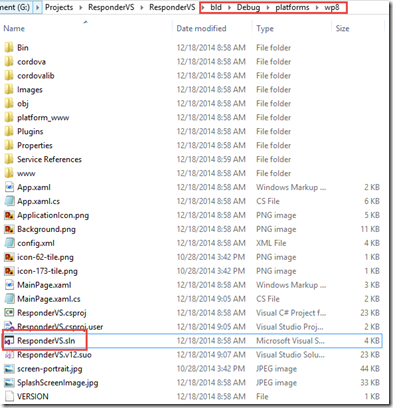Select the MainPage.xaml.cs file icon

click(9, 299)
